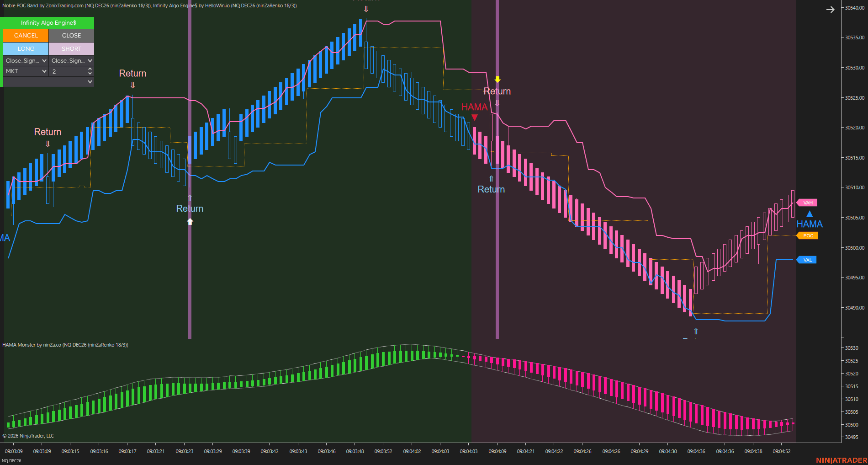This screenshot has height=465, width=868.
Task: Select the Noble POC Band indicator label
Action: pos(76,5)
